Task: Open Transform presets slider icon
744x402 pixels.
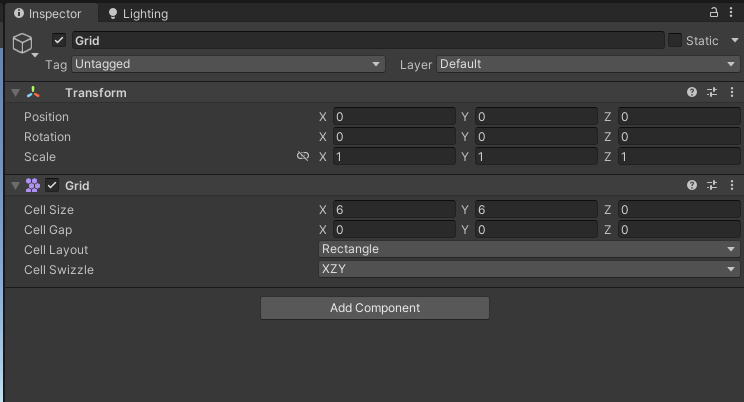Action: 712,92
